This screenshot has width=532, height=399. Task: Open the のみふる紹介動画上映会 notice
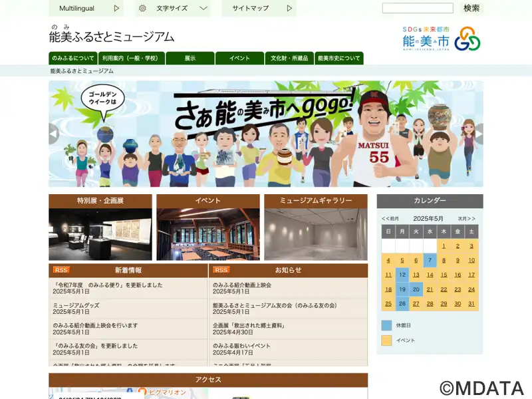(x=242, y=285)
